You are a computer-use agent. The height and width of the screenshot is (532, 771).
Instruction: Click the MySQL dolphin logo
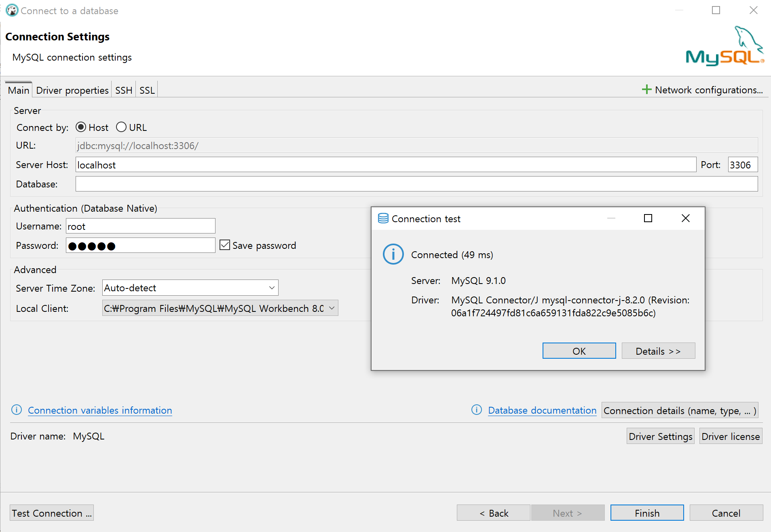[725, 46]
